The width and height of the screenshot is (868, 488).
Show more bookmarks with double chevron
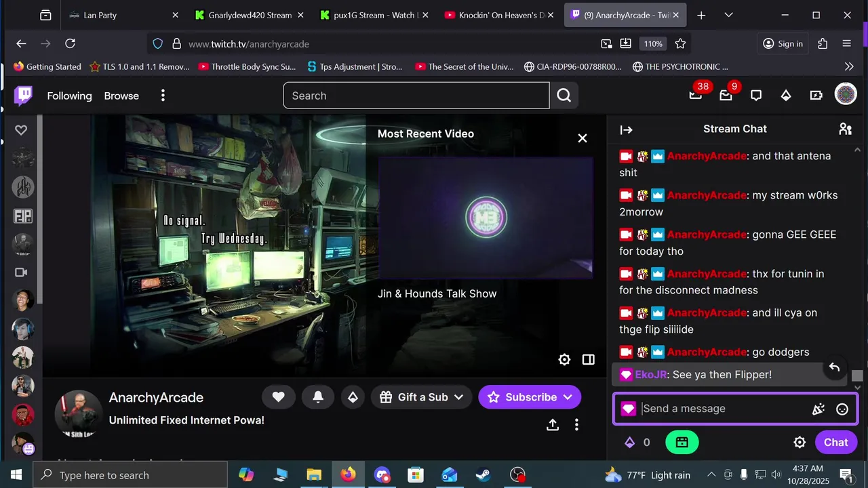(849, 66)
